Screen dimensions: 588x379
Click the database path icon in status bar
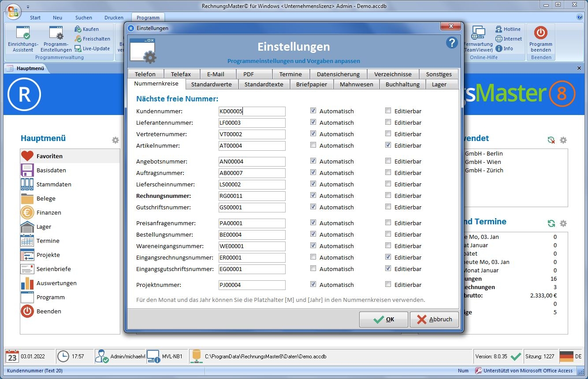tap(196, 356)
